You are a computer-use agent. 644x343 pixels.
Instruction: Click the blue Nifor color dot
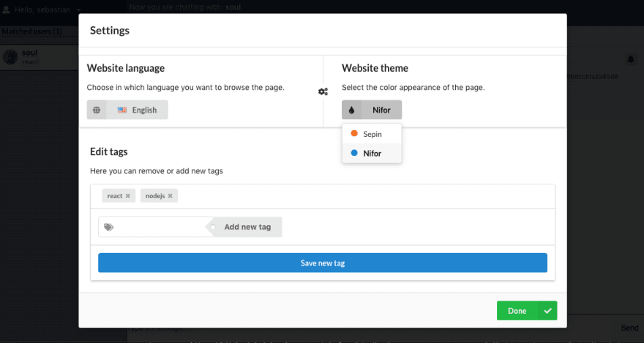(354, 153)
